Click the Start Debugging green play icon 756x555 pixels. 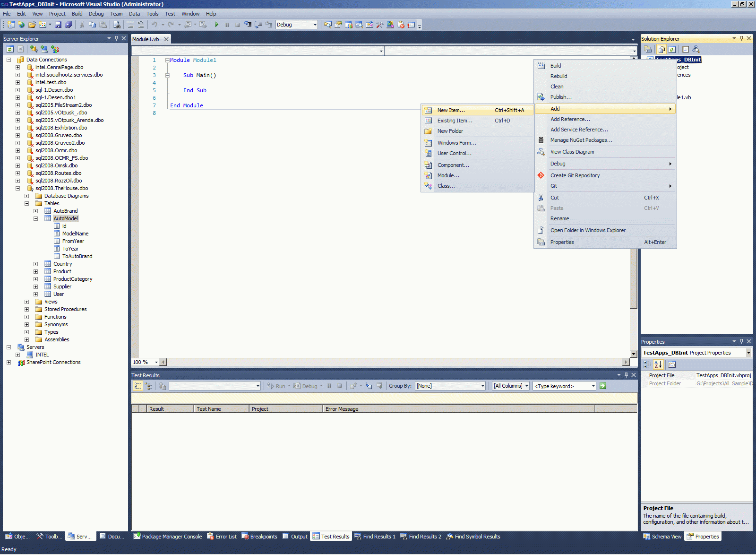pos(216,25)
